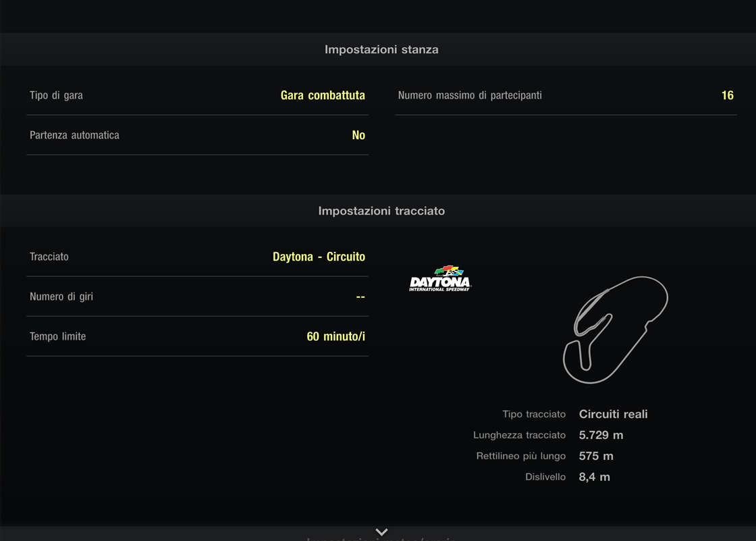The width and height of the screenshot is (756, 541).
Task: Pick a different track than Daytona - Circuito
Action: 319,257
